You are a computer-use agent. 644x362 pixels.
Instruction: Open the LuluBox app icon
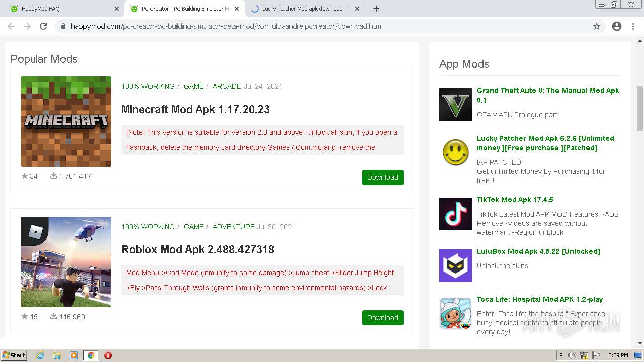(x=455, y=265)
